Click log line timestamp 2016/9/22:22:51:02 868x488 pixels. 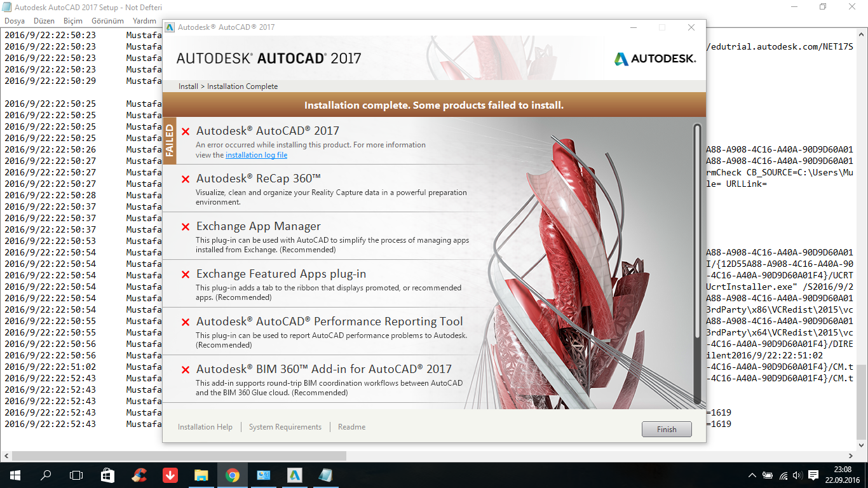(50, 367)
